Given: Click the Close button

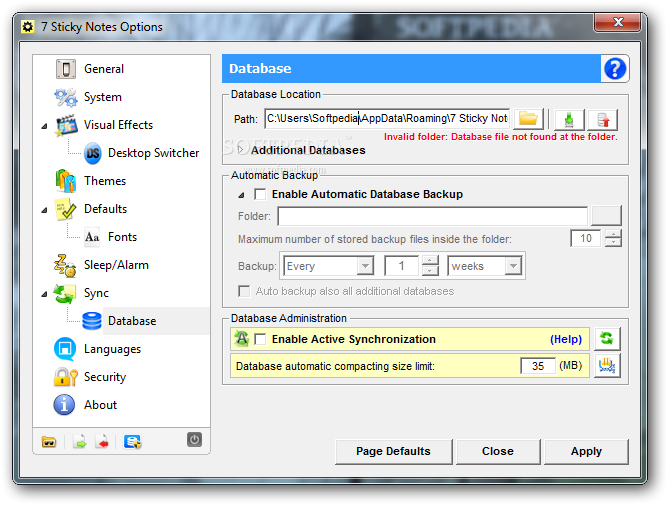Looking at the screenshot, I should pyautogui.click(x=498, y=451).
